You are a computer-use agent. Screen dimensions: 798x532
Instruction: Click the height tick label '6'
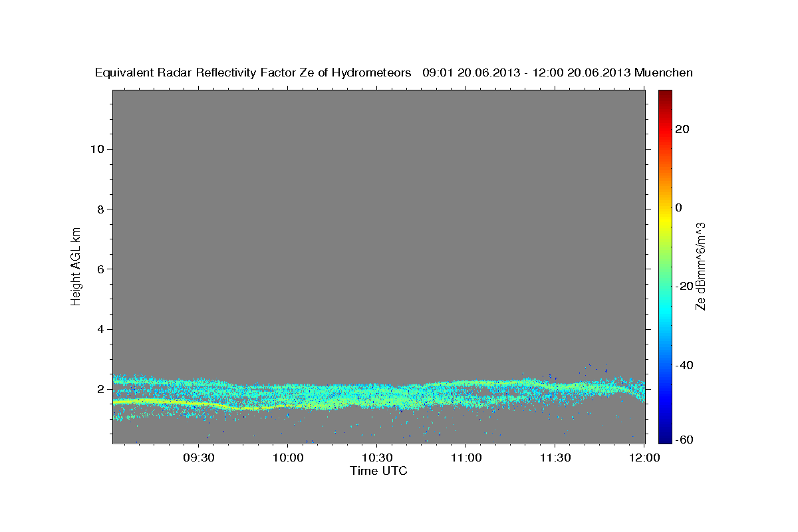99,269
